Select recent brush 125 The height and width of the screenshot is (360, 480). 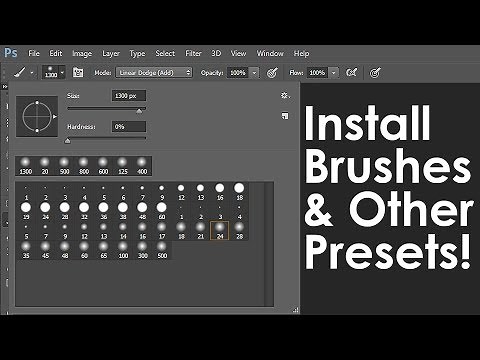122,166
